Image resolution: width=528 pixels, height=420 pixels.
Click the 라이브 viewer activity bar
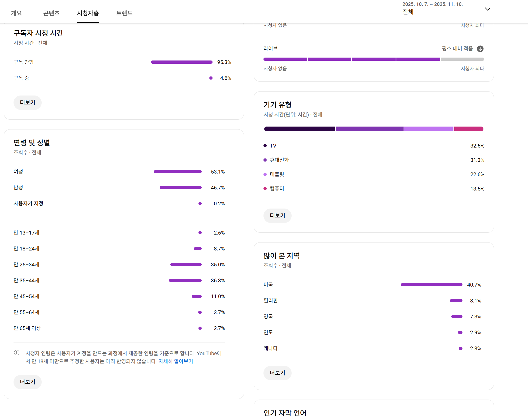click(x=373, y=59)
